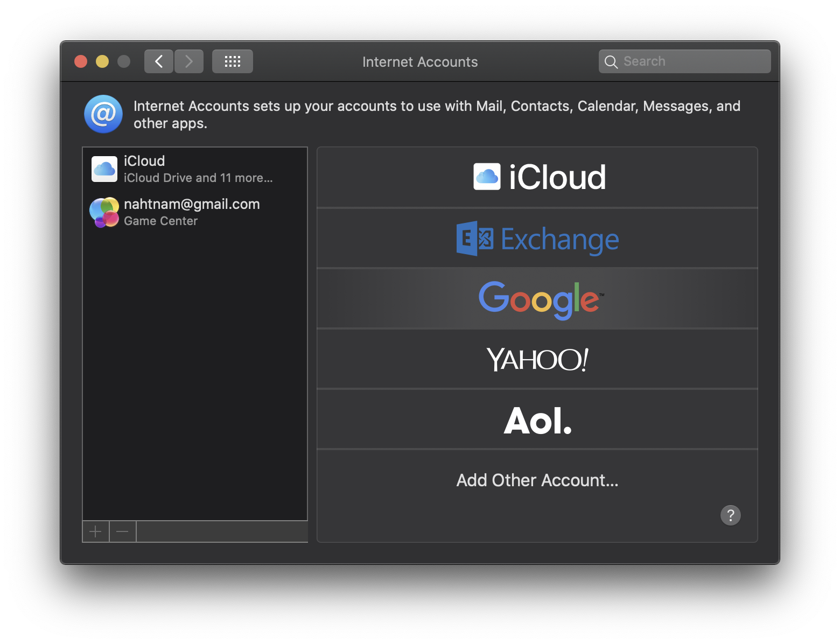
Task: Select the Game Center account icon
Action: pyautogui.click(x=104, y=212)
